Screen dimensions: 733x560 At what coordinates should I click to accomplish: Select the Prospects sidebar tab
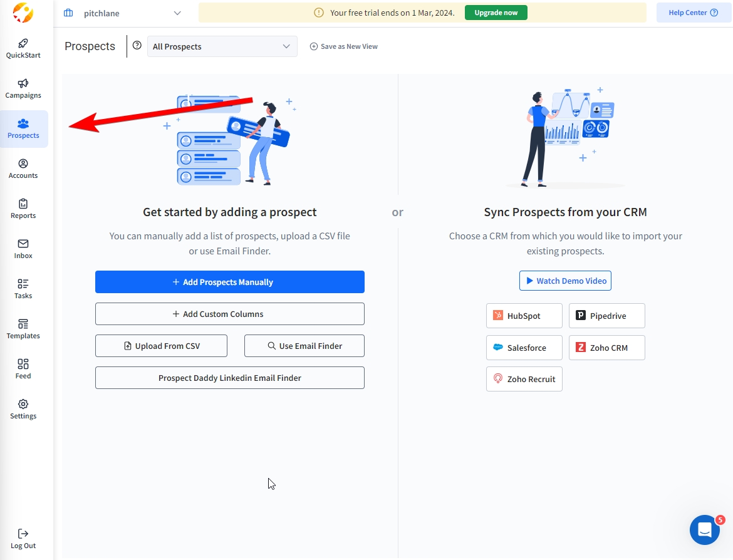(23, 129)
